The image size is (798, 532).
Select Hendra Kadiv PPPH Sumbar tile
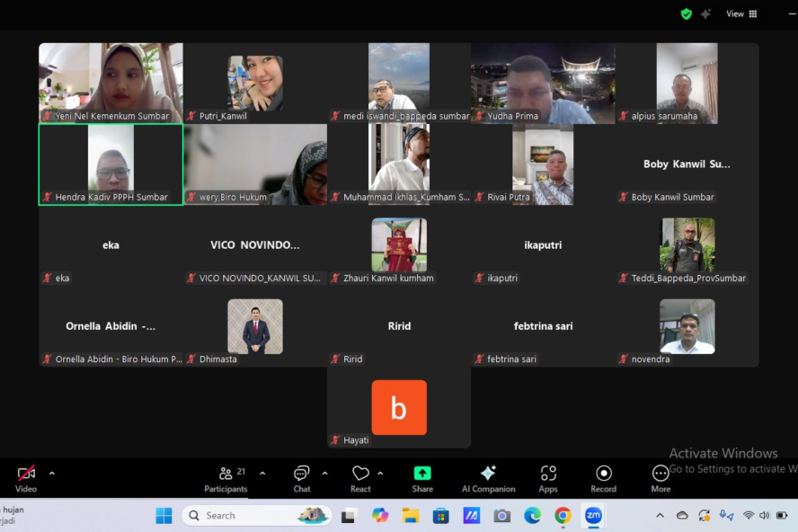[x=111, y=164]
